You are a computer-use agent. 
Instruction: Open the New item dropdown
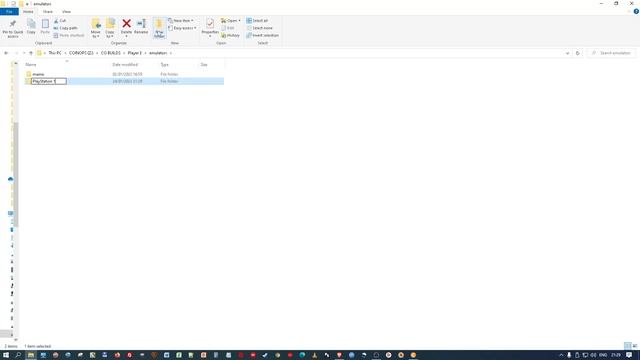point(181,20)
